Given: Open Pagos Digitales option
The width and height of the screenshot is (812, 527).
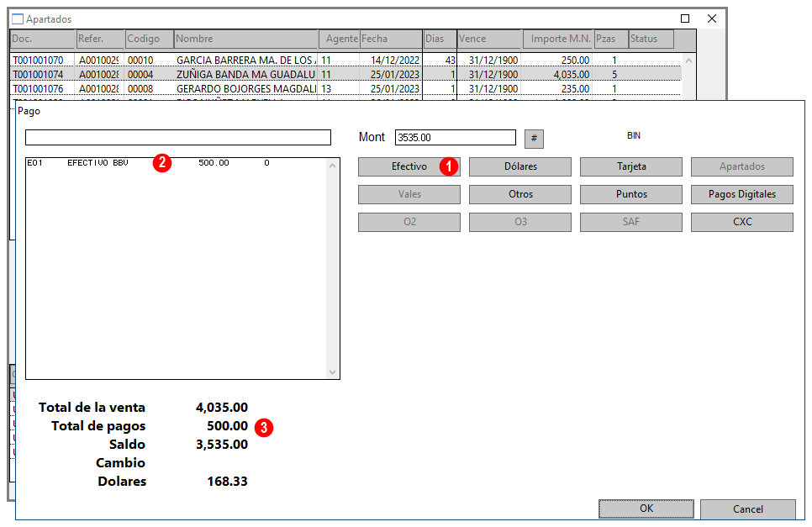Looking at the screenshot, I should tap(741, 194).
